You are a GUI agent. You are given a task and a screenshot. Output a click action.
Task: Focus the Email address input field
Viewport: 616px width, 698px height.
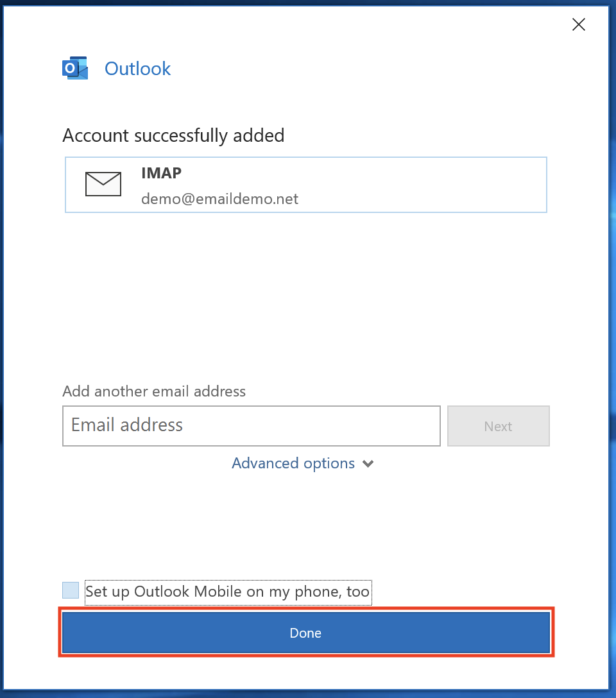[252, 426]
